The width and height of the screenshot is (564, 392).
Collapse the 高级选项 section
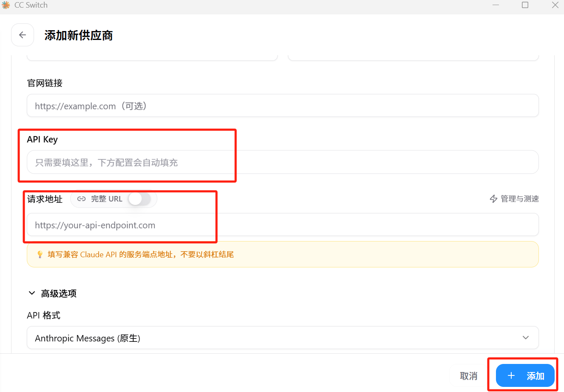pyautogui.click(x=52, y=293)
